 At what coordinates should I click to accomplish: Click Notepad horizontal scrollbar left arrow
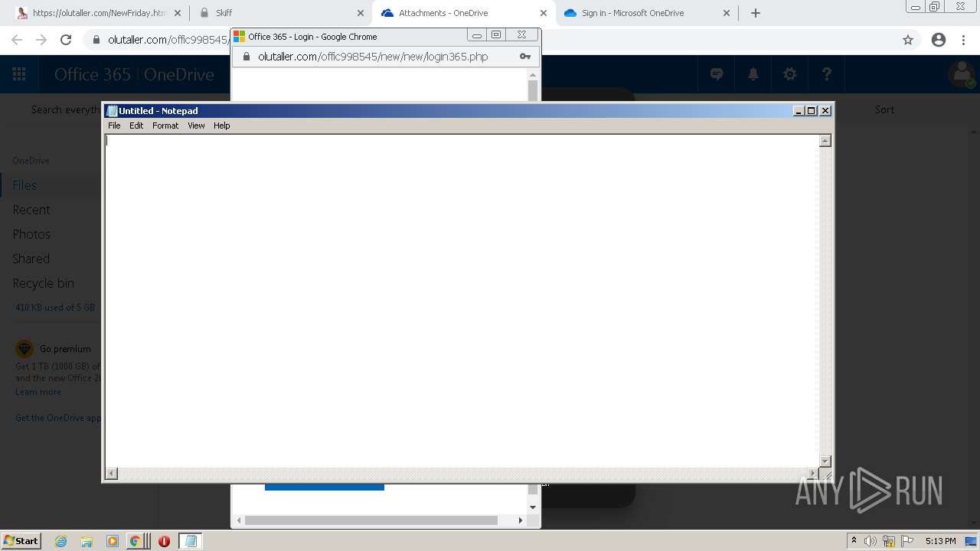point(112,474)
